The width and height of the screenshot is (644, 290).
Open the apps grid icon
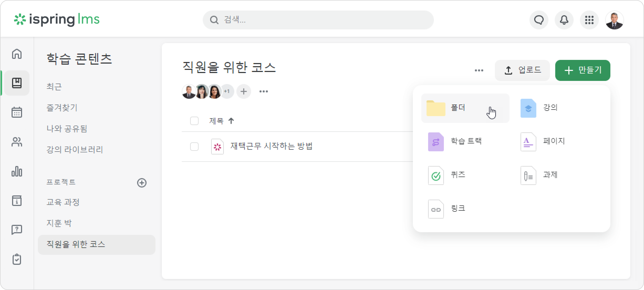589,20
